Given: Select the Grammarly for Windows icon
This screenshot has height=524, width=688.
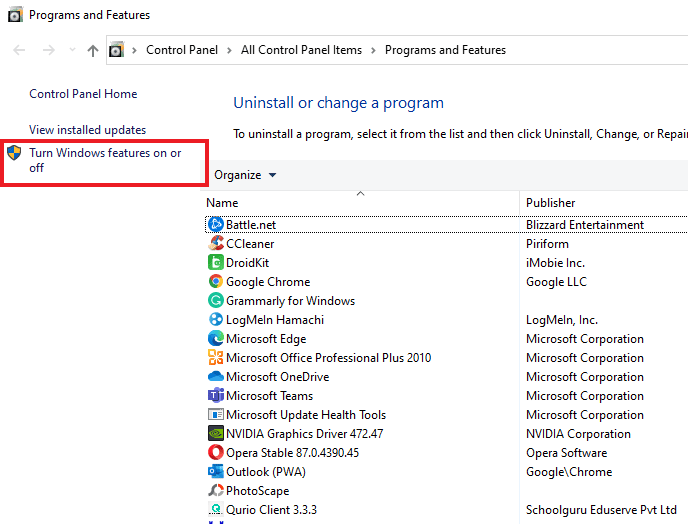Looking at the screenshot, I should pos(216,301).
